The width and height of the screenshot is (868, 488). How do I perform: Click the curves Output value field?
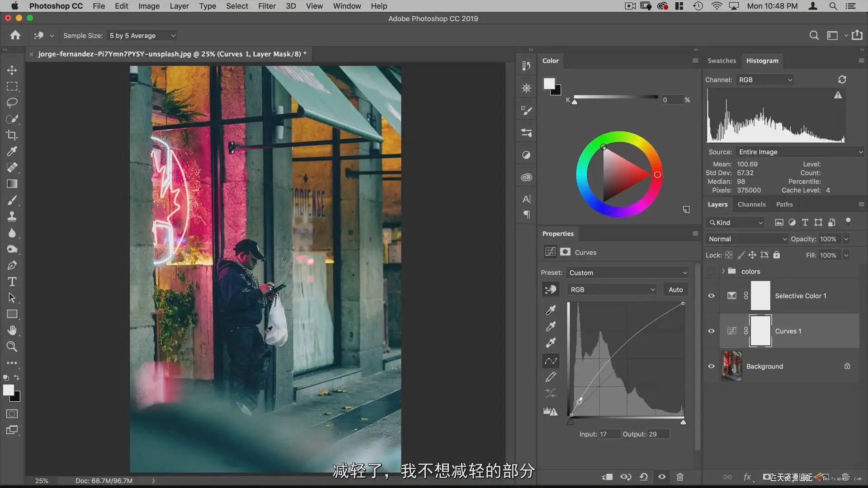(658, 434)
